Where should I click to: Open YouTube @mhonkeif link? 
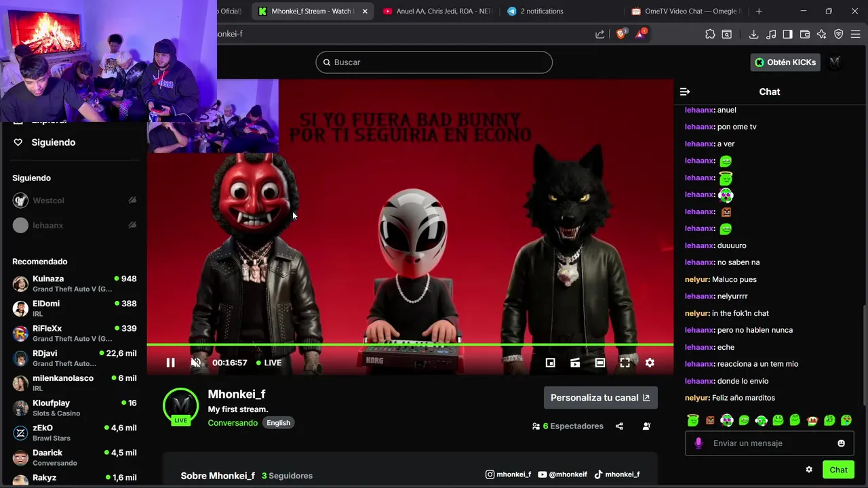click(562, 474)
